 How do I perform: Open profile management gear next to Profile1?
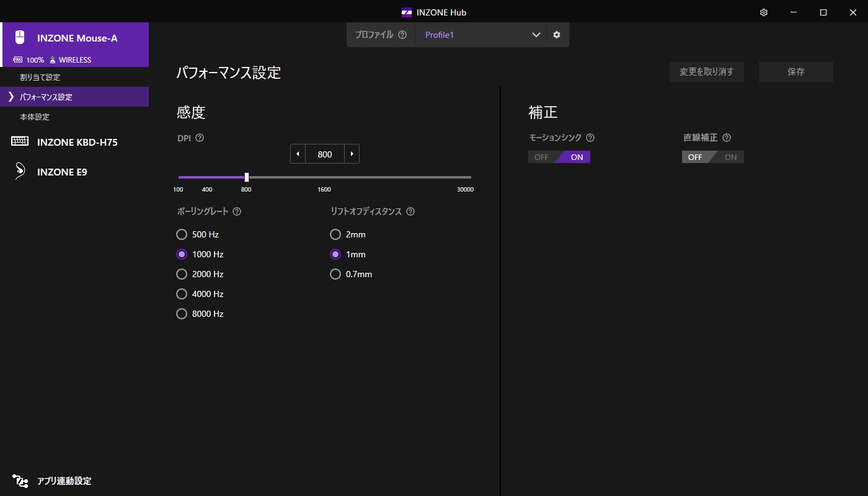coord(557,35)
